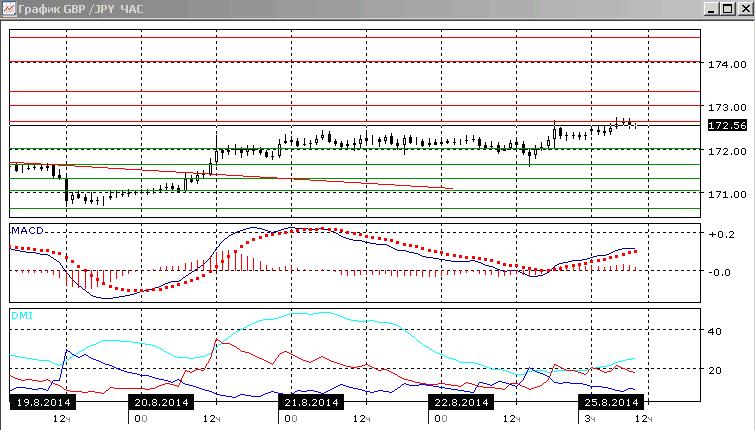This screenshot has width=755, height=430.
Task: Close the GBP/JPY chart window
Action: click(744, 9)
